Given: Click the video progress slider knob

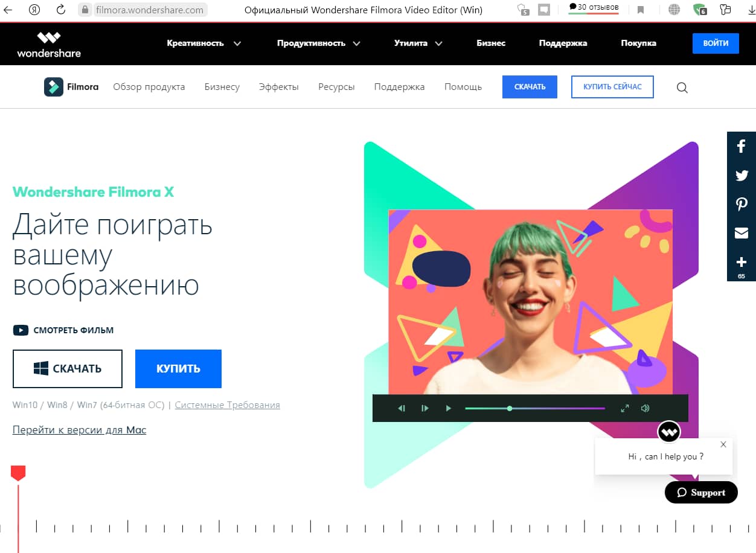Looking at the screenshot, I should (x=510, y=408).
